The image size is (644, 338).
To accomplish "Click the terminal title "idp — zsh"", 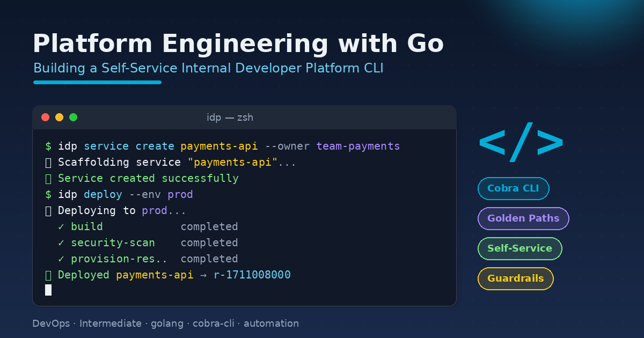I will click(x=230, y=117).
